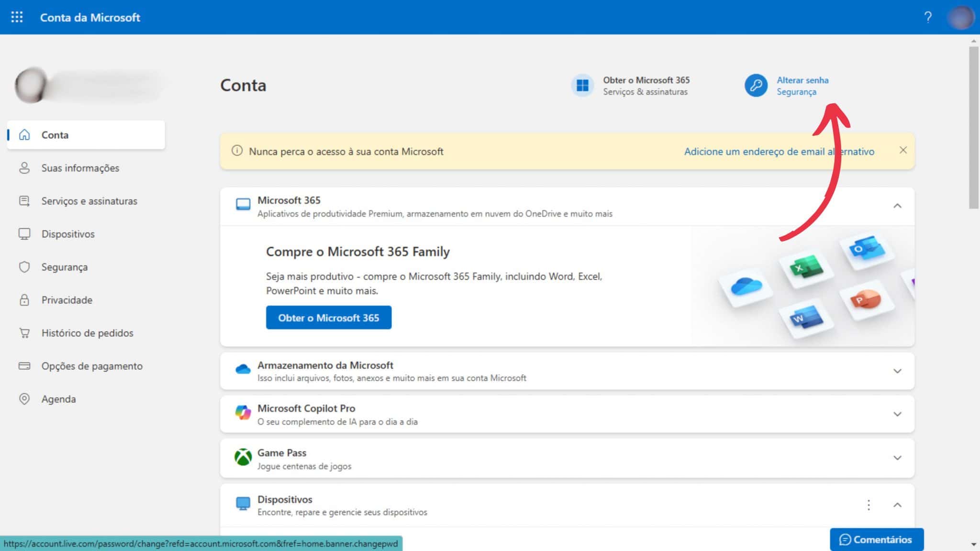Expand the Microsoft Copilot Pro section
The height and width of the screenshot is (551, 980).
tap(897, 414)
